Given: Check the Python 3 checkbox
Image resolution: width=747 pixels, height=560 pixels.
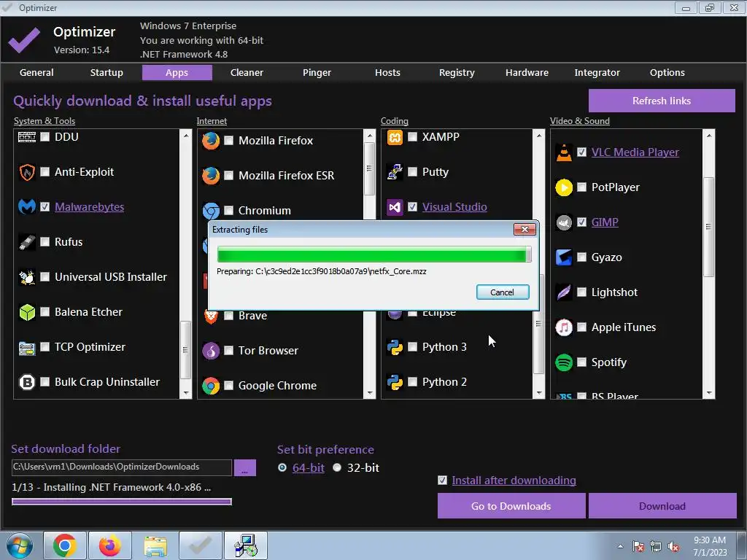Looking at the screenshot, I should pos(413,346).
